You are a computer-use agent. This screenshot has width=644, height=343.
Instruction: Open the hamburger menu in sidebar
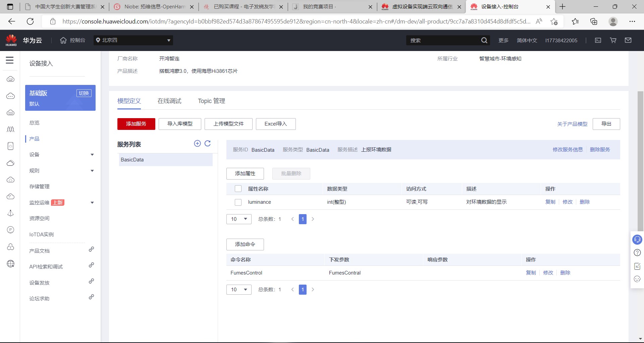coord(10,60)
